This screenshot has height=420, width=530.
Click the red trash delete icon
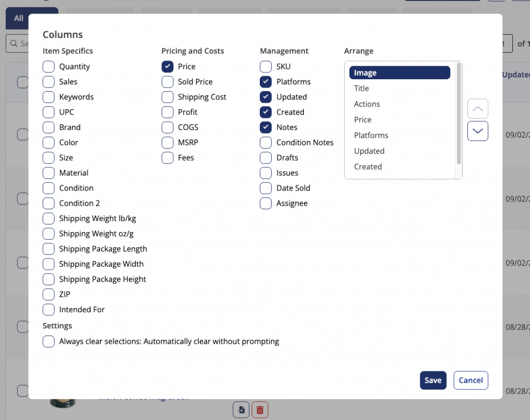(x=260, y=410)
